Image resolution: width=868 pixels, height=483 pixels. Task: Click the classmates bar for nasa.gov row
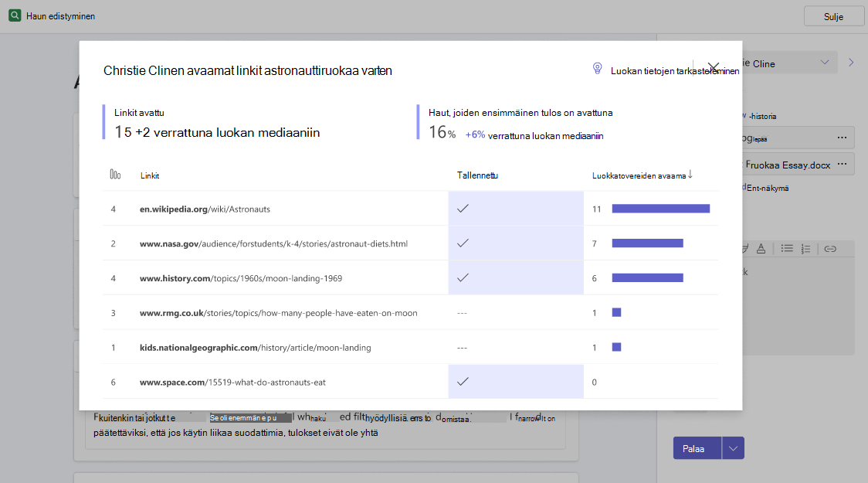coord(648,243)
